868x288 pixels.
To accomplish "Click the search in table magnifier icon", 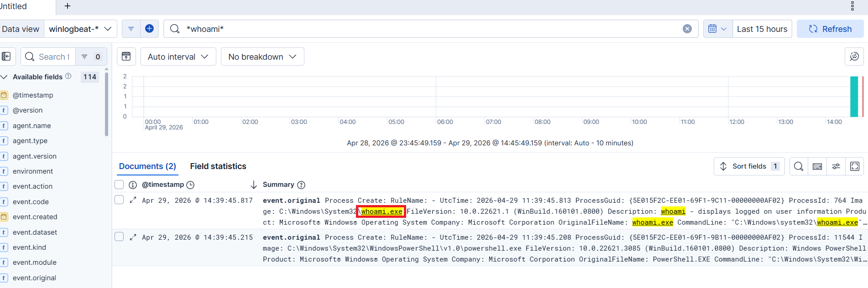I will coord(799,166).
